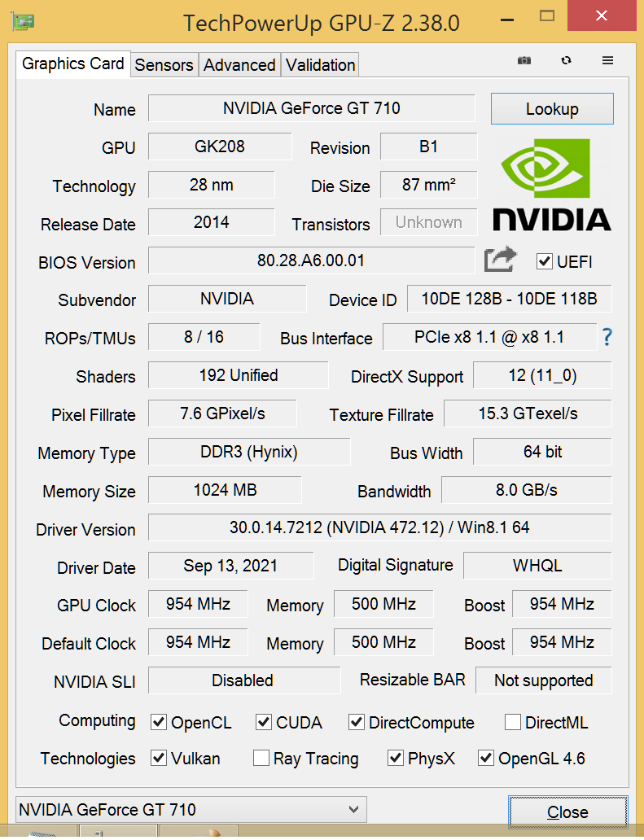Screen dimensions: 644x840
Task: Click the Resizable BAR field Not supported
Action: 543,680
